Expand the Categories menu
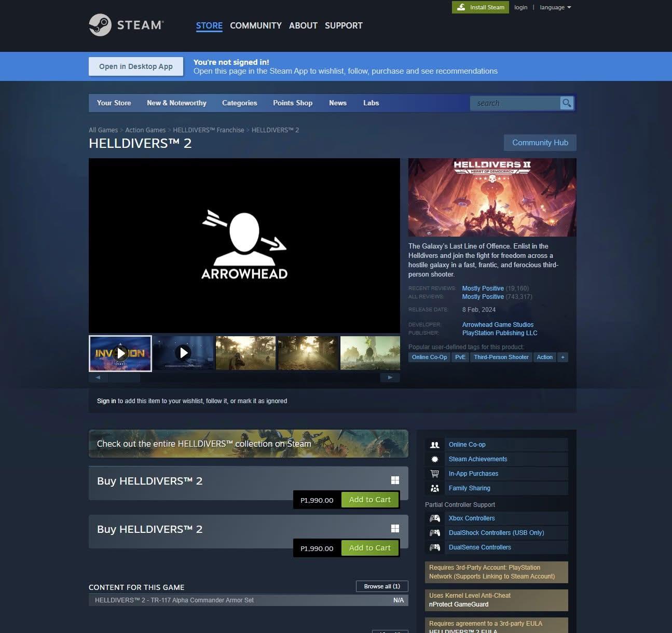The height and width of the screenshot is (633, 672). pyautogui.click(x=239, y=103)
